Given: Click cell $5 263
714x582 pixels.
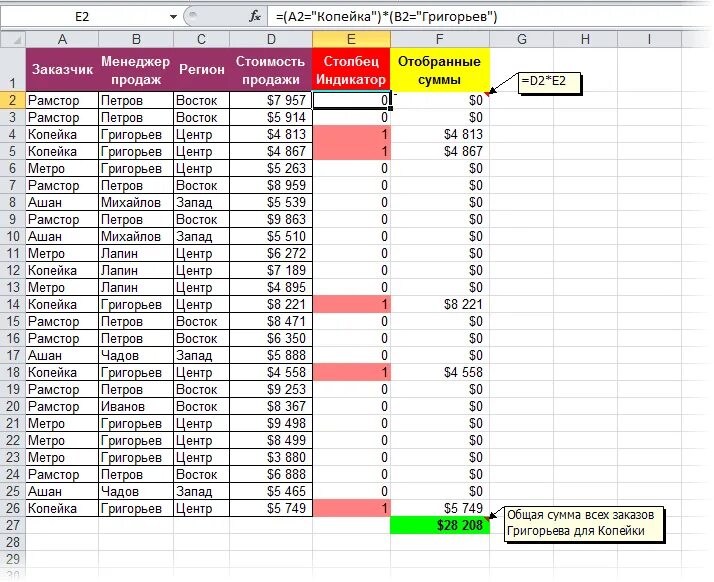Looking at the screenshot, I should click(271, 168).
